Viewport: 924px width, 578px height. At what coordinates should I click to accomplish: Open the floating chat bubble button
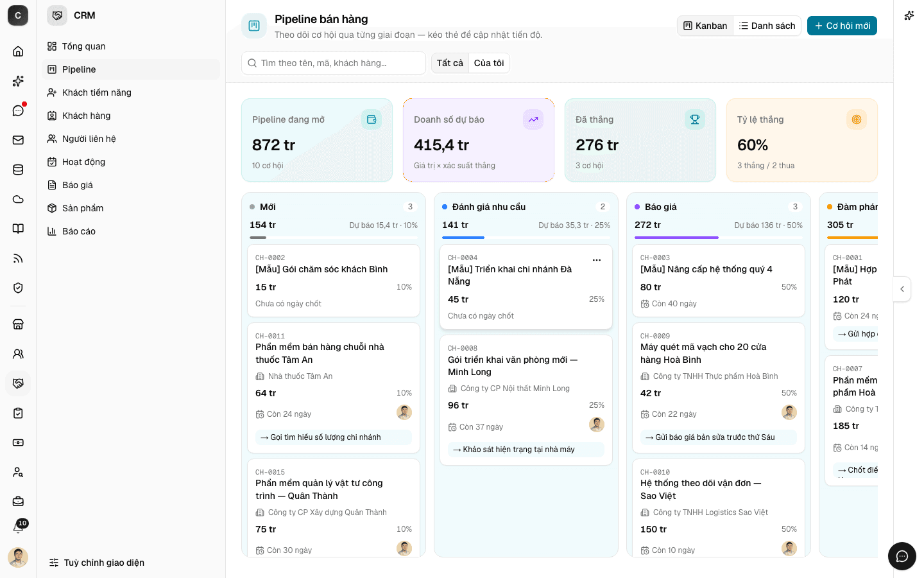902,556
